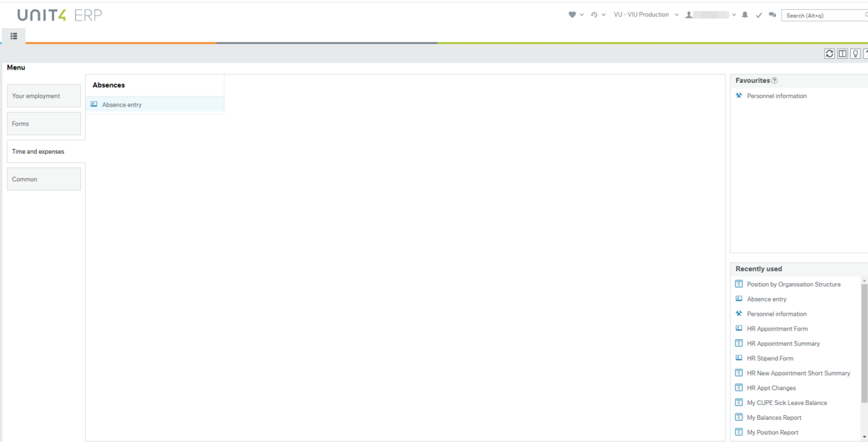
Task: Click the lightbulb tips icon
Action: [x=855, y=54]
